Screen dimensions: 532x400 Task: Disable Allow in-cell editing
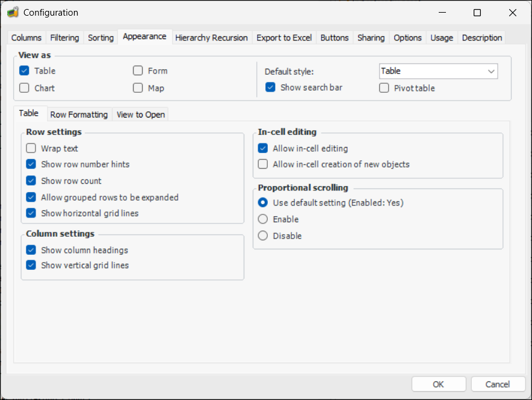(x=263, y=148)
